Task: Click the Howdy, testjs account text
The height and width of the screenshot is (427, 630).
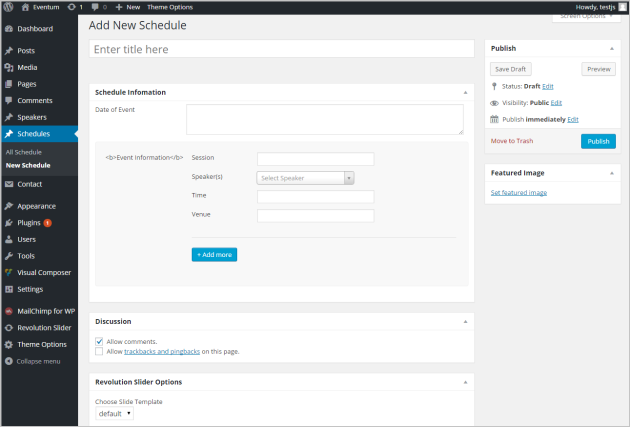Action: pos(595,7)
